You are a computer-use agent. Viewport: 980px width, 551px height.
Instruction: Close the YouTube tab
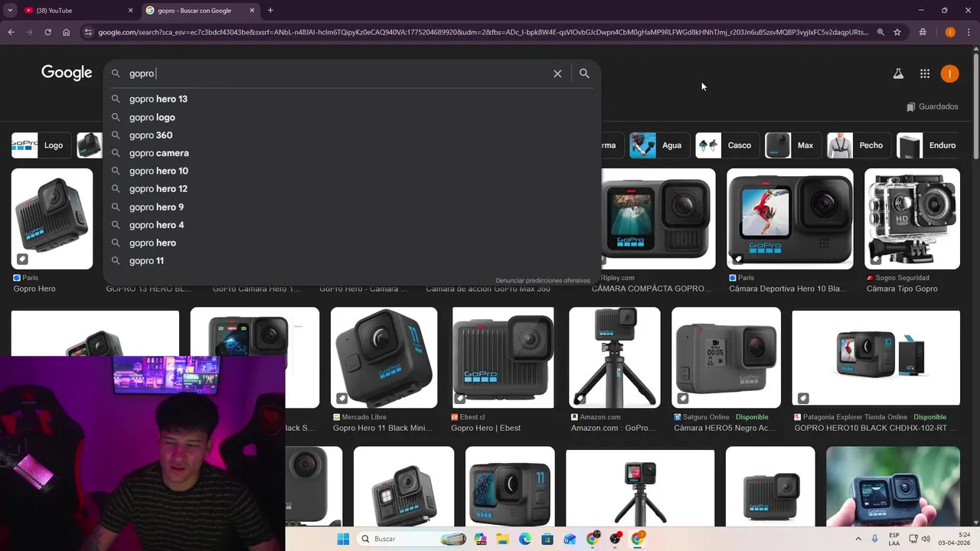coord(130,10)
